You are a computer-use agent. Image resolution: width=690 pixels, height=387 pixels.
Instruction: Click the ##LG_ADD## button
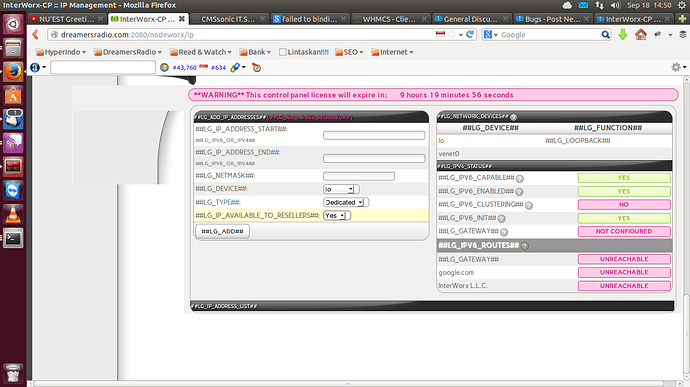pos(222,232)
